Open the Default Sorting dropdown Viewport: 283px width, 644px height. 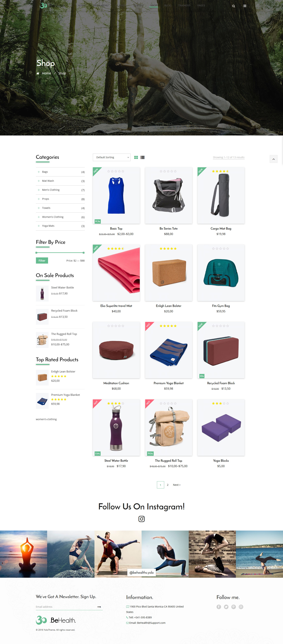[x=111, y=157]
